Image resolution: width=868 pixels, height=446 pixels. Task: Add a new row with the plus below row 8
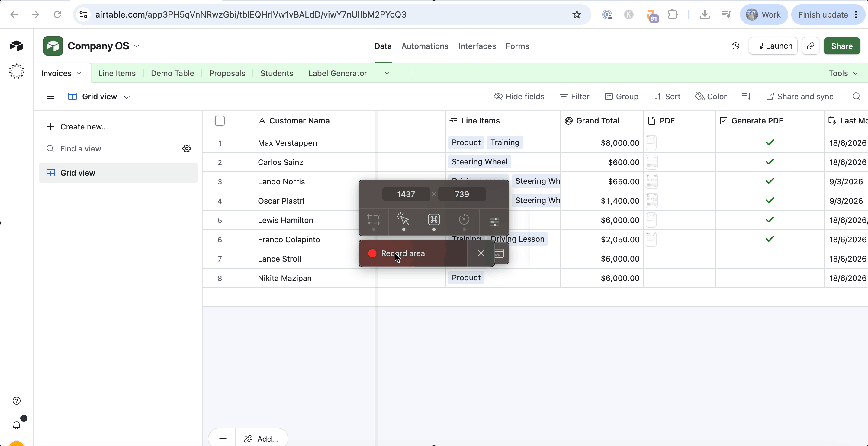[x=220, y=297]
